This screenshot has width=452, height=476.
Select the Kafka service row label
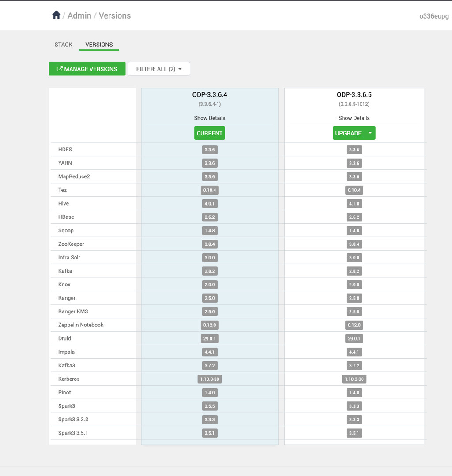65,271
